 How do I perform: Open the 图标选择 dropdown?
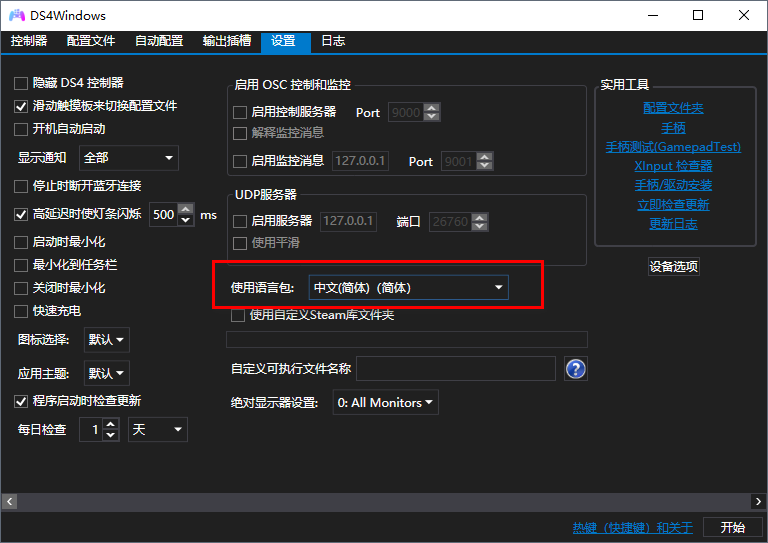point(107,339)
